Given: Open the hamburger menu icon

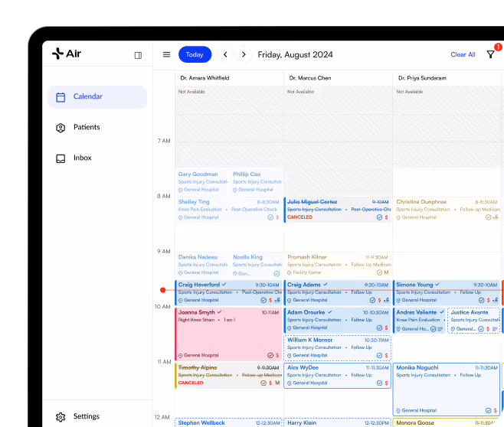Looking at the screenshot, I should 166,54.
